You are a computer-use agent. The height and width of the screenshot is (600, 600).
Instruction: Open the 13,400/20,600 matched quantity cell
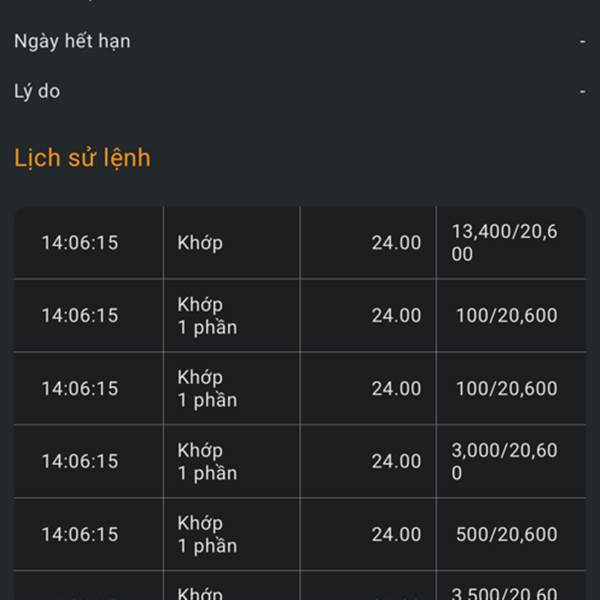point(504,243)
